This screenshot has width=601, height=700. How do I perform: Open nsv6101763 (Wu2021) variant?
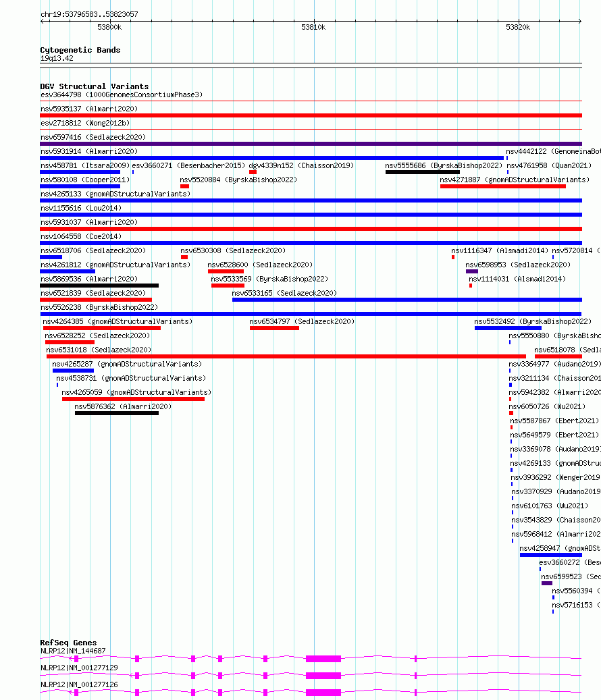tap(550, 506)
